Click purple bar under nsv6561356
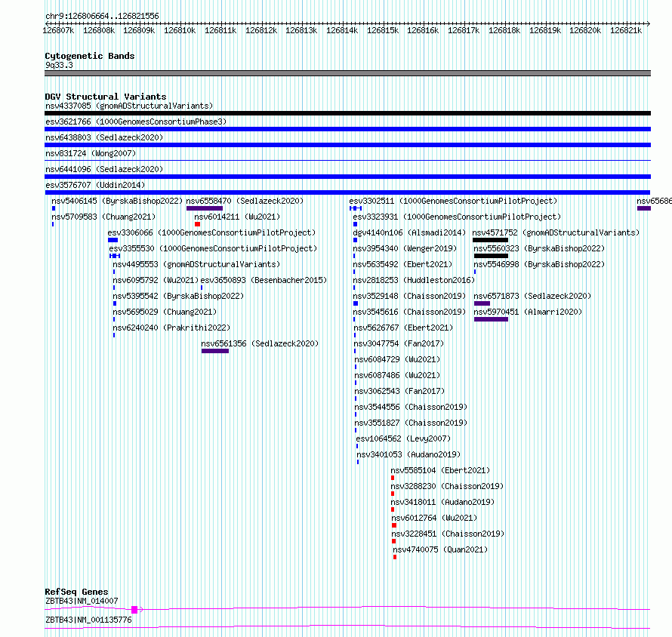672x637 pixels. coord(215,351)
